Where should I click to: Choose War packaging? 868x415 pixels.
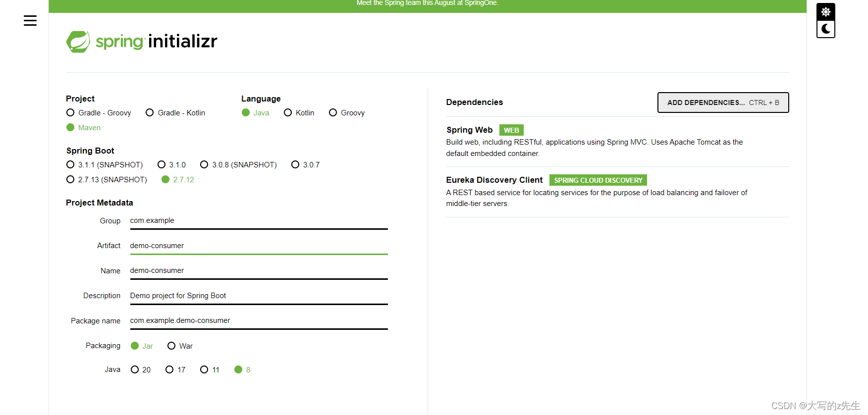[x=180, y=346]
